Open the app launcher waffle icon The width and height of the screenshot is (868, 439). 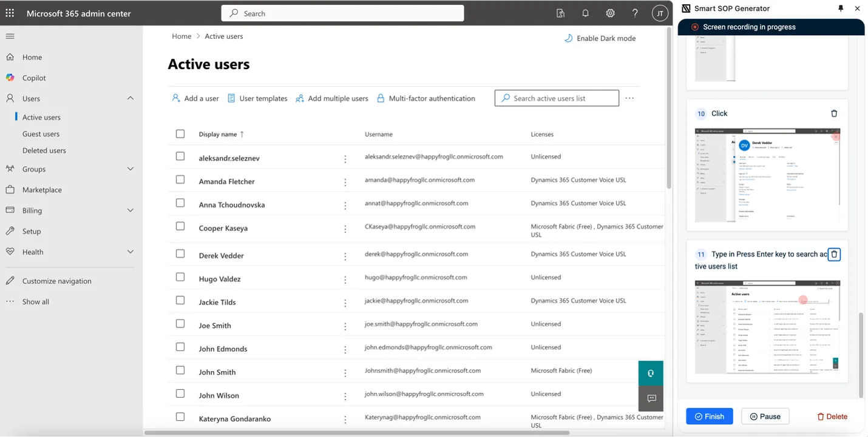(x=10, y=13)
